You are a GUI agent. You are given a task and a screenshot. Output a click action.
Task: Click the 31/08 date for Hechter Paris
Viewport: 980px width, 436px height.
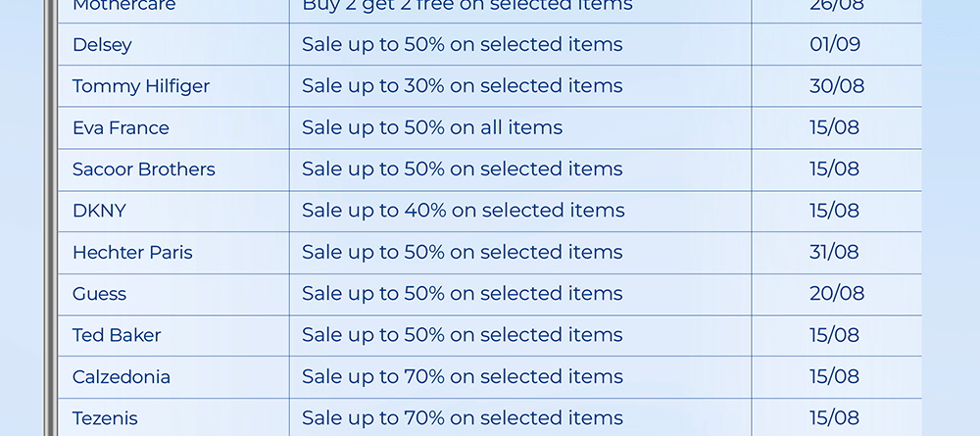(x=834, y=253)
